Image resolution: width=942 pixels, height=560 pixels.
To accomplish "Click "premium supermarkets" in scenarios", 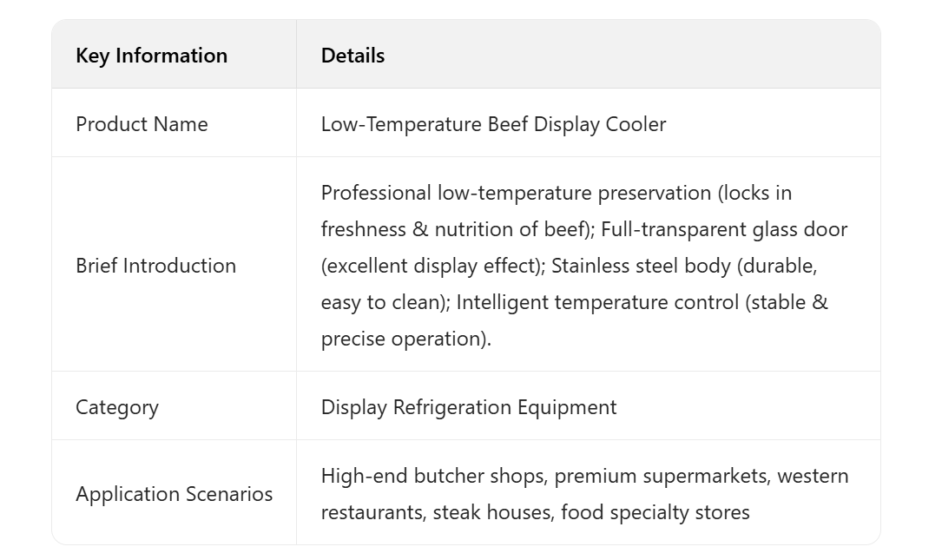I will click(x=662, y=476).
